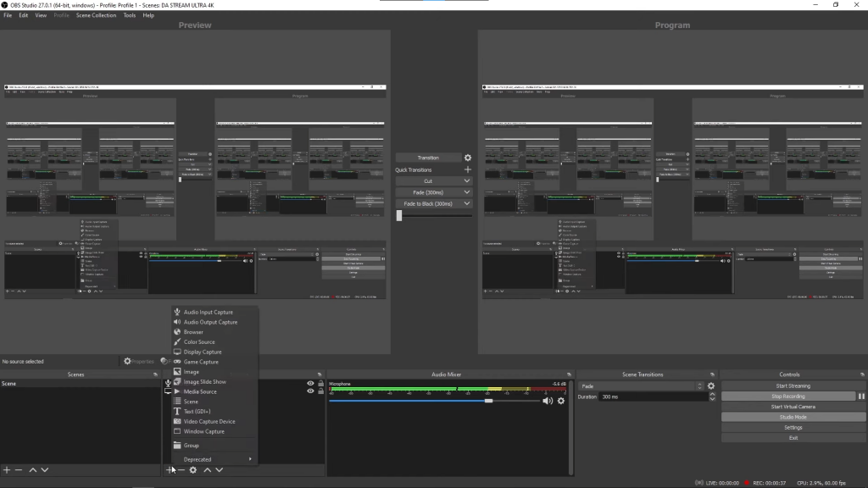Expand the Fade to Black (300ms) dropdown arrow
The width and height of the screenshot is (868, 488).
pos(467,204)
